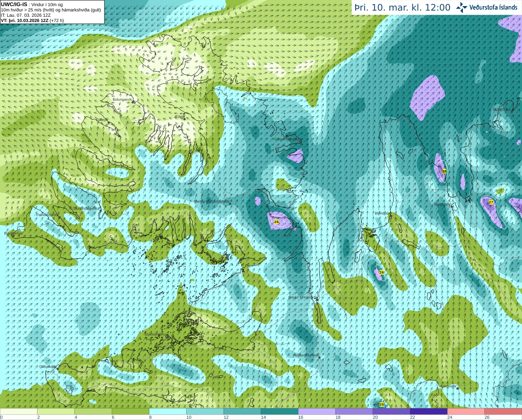Click the Flateyri place label
522x420 pixels.
[x=102, y=120]
